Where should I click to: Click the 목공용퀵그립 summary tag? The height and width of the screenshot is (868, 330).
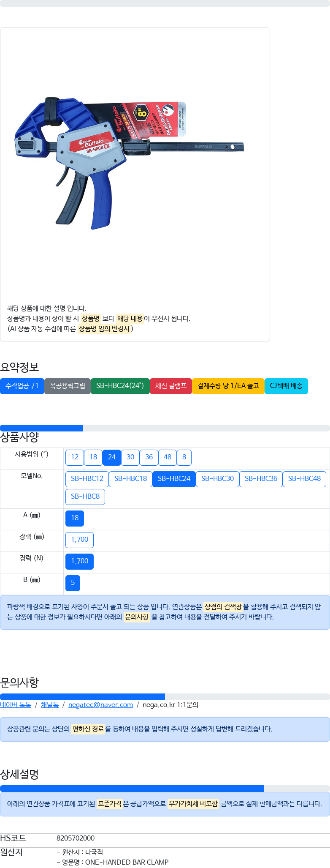click(68, 386)
